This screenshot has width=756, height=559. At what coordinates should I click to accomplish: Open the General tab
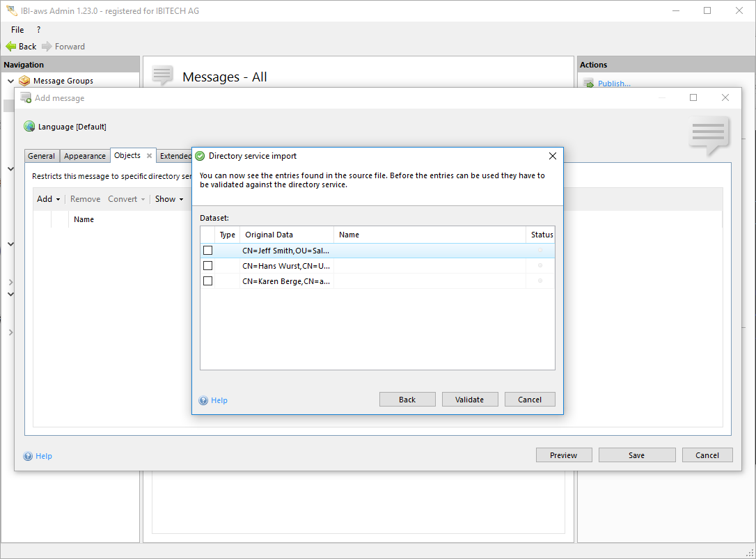[x=42, y=156]
